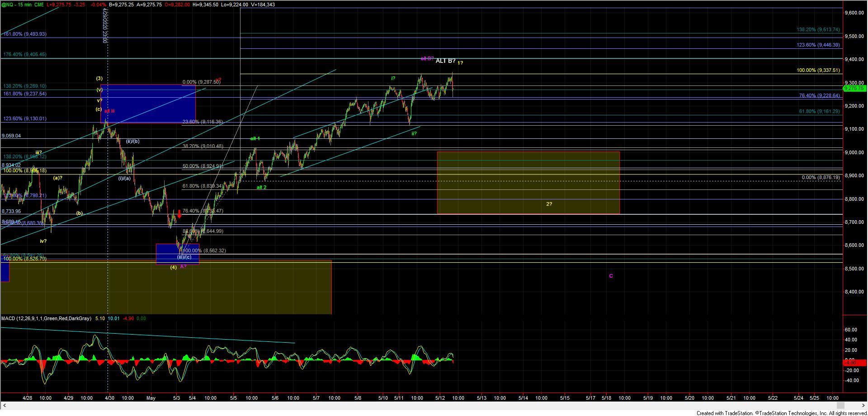
Task: Click the green 'i?' wave label
Action: tap(393, 78)
